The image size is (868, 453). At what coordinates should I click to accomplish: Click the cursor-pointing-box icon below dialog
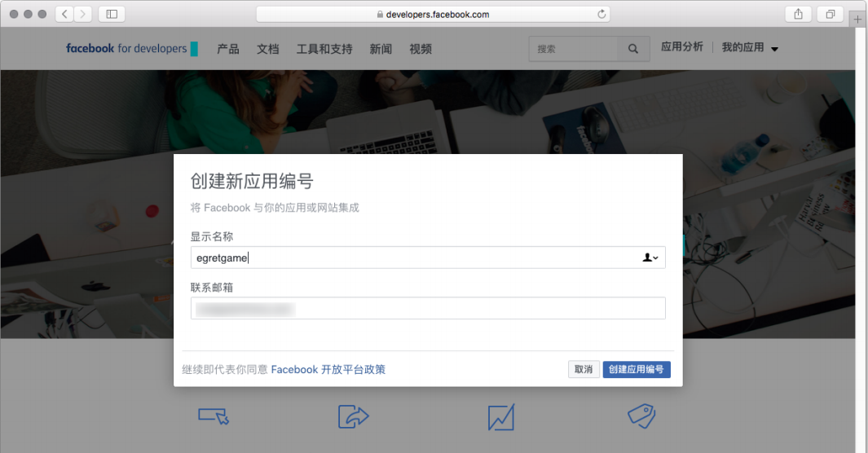(214, 416)
